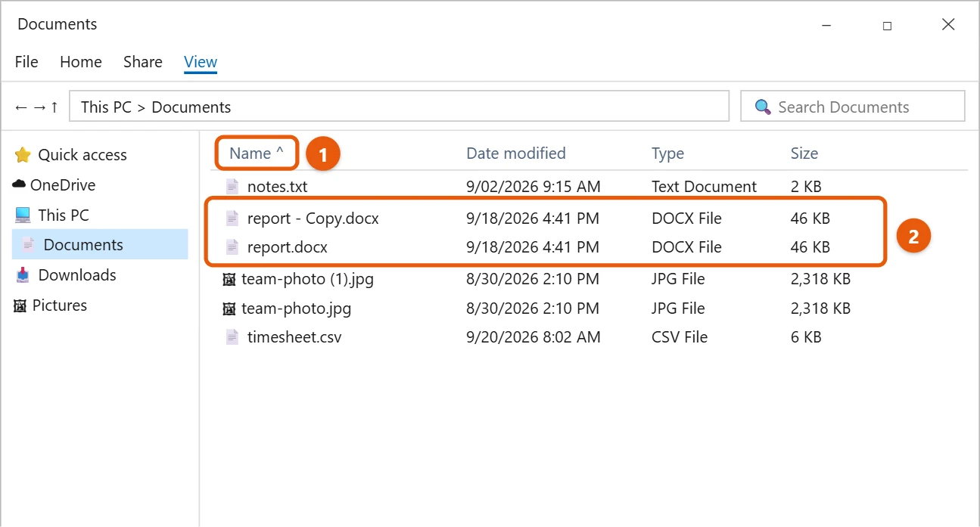Click the CSV File type cell

(x=680, y=337)
